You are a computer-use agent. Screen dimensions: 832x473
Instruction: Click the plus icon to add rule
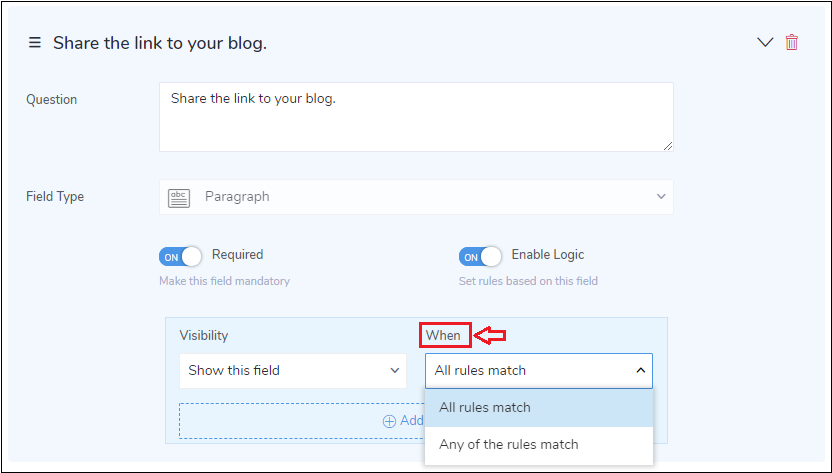click(x=390, y=421)
